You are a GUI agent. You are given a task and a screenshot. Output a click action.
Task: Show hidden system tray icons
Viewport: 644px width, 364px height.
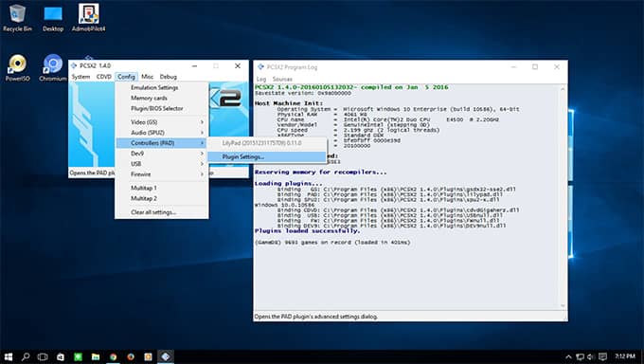[x=568, y=356]
